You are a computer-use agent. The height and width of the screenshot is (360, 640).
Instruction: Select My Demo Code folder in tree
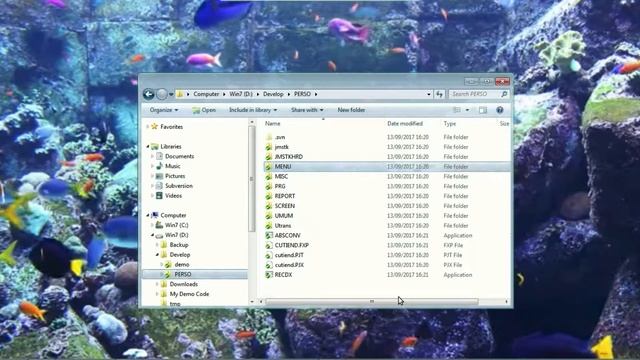pyautogui.click(x=189, y=294)
